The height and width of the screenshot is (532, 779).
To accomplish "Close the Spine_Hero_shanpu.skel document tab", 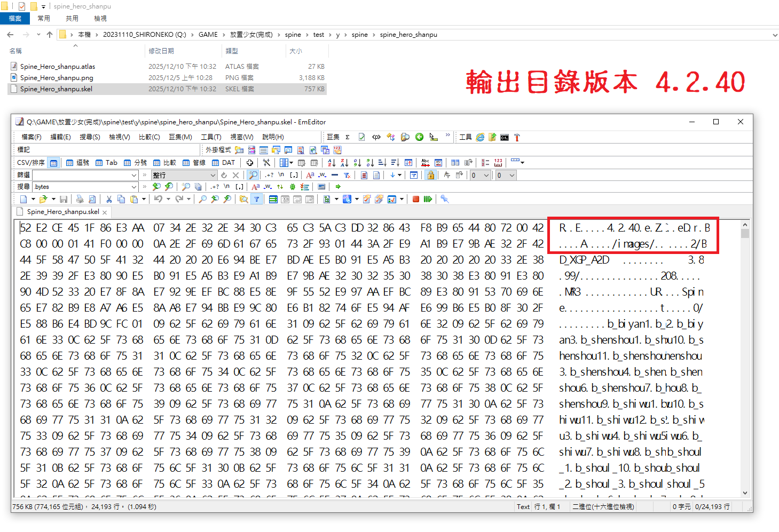I will click(x=105, y=212).
